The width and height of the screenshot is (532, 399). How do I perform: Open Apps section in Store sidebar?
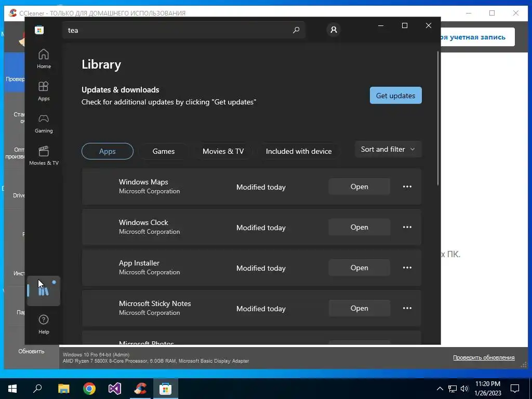44,91
